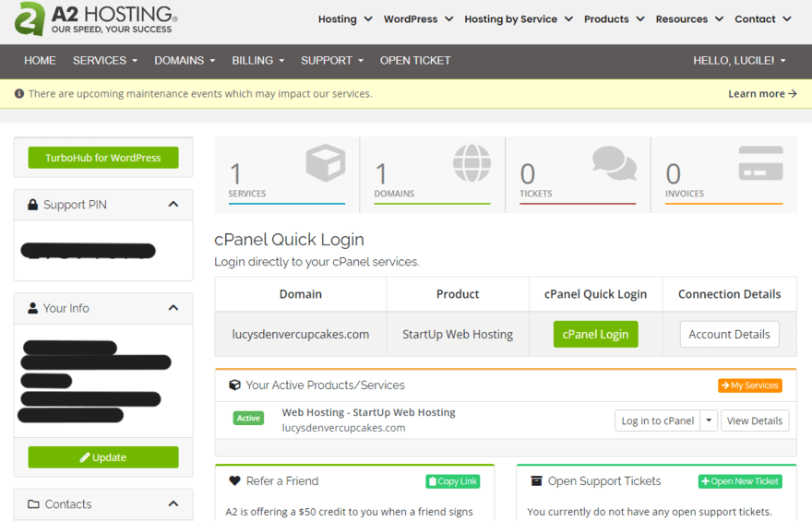Viewport: 812px width, 521px height.
Task: Click the A2 Hosting logo
Action: tap(96, 18)
